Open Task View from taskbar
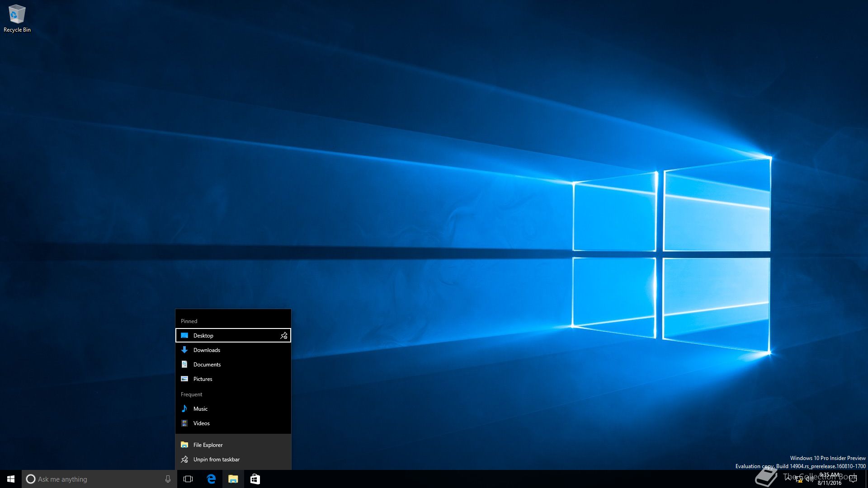Screen dimensions: 868x488 click(188, 479)
